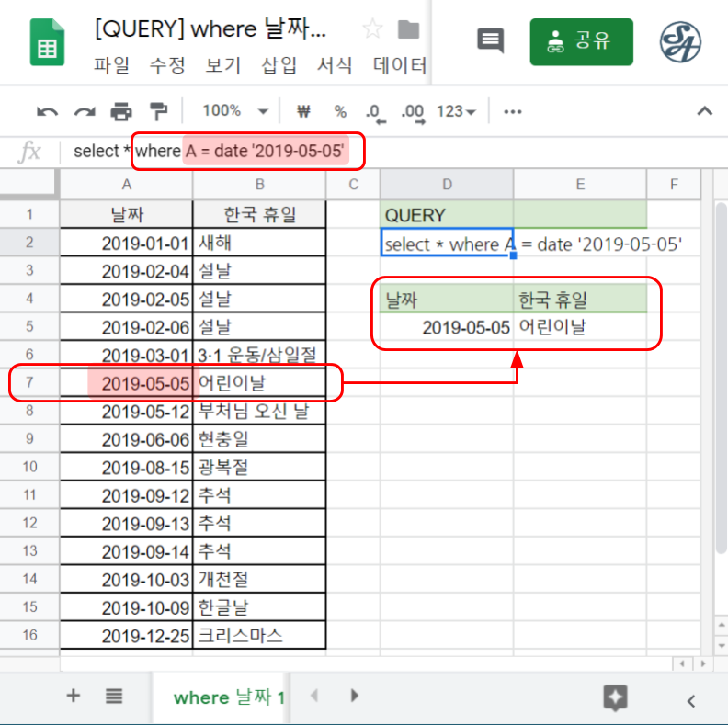Image resolution: width=728 pixels, height=725 pixels.
Task: Open the 보기 menu
Action: (222, 65)
